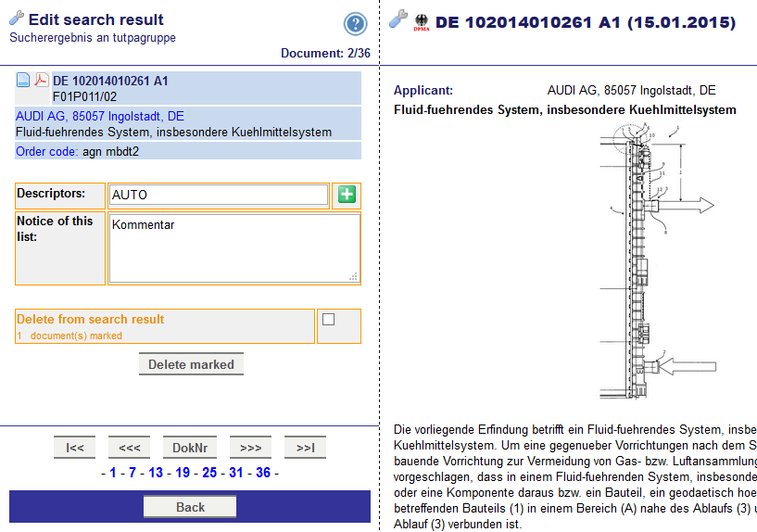757x532 pixels.
Task: Open the AUDI AG, 85057 Ingolstadt applicant link
Action: click(x=100, y=117)
